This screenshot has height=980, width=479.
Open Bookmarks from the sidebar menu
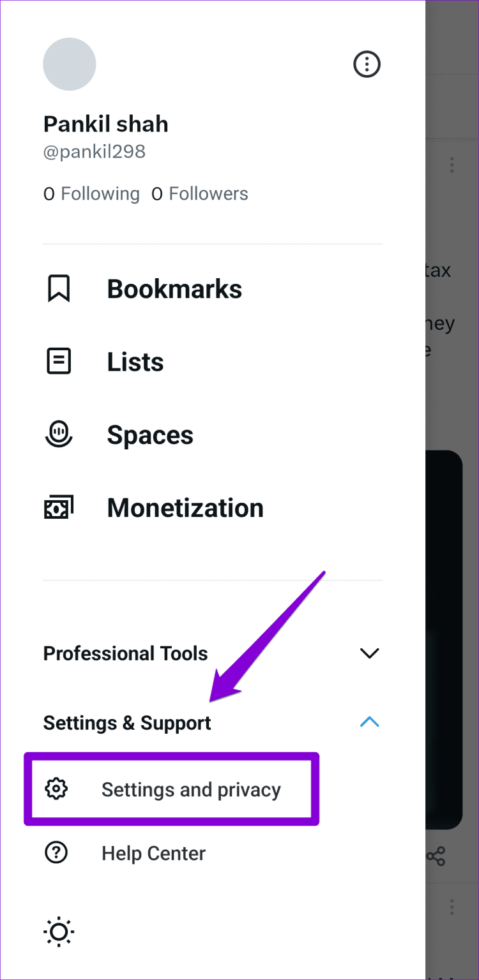pos(174,288)
